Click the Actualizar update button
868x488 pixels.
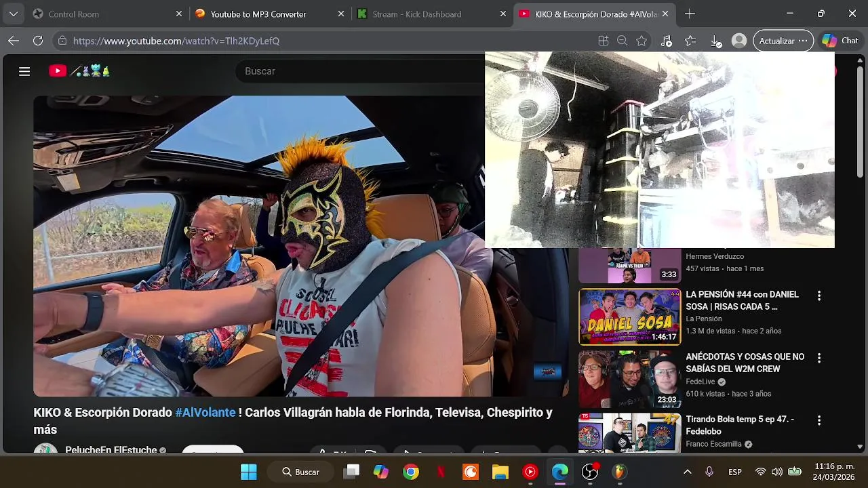pos(783,41)
